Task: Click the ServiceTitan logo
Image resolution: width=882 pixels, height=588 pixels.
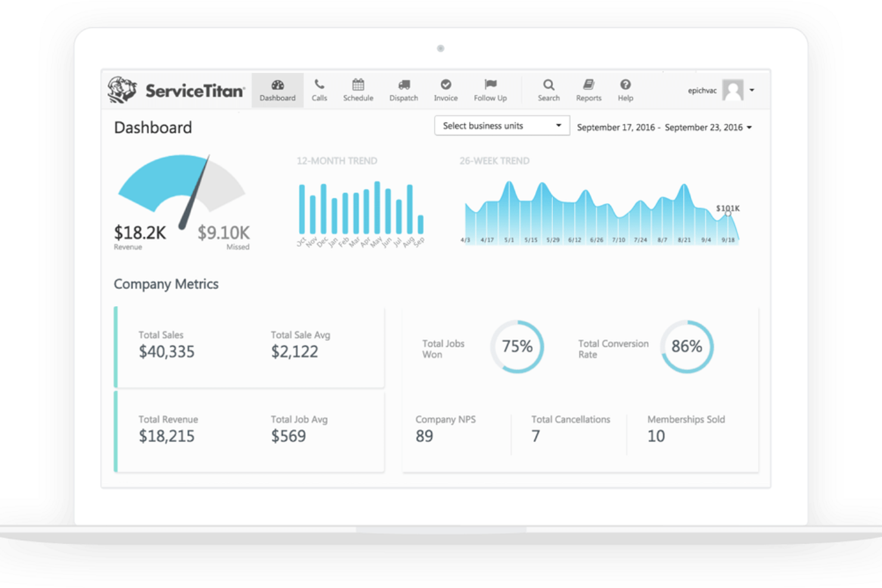Action: coord(175,89)
